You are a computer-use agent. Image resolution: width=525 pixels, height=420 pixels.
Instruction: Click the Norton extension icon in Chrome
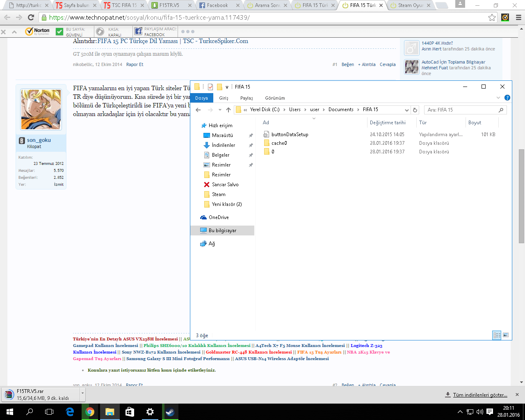click(505, 17)
